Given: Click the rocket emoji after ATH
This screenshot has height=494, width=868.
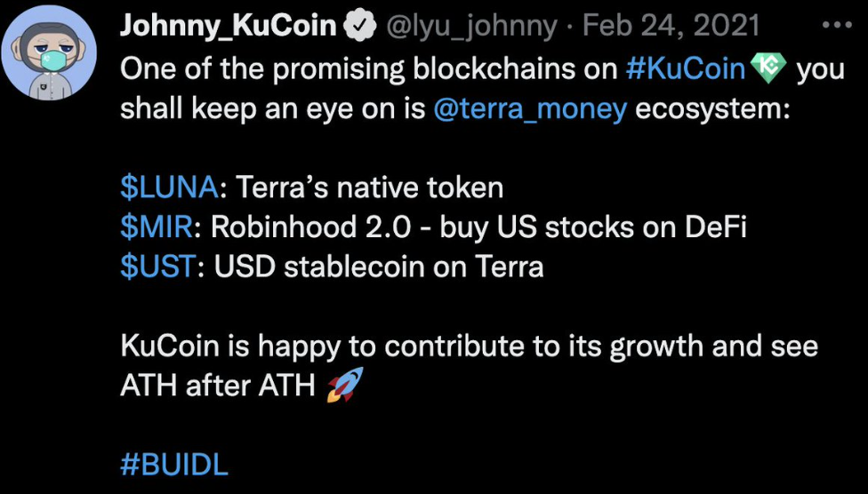Looking at the screenshot, I should pyautogui.click(x=345, y=385).
